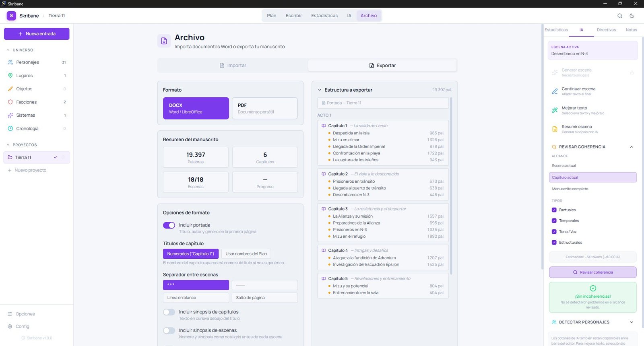Click the Cronología clock icon
The image size is (644, 346).
[x=10, y=129]
